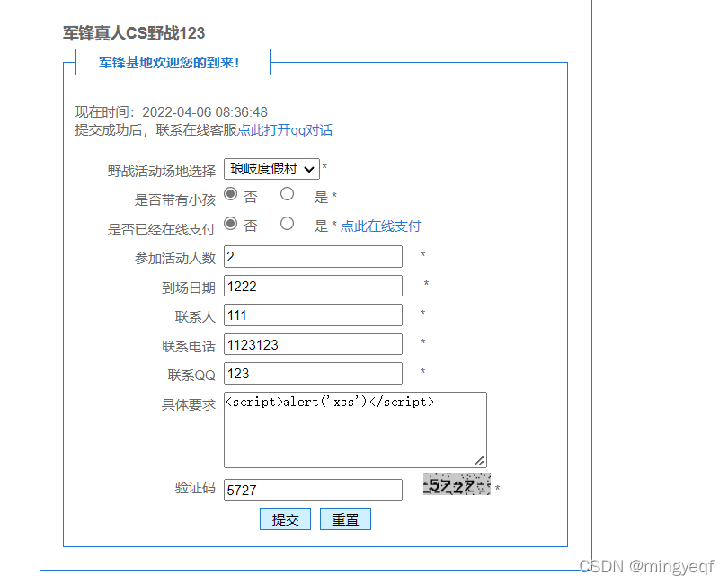Select 是 for 是否带有小孩
Viewport: 728px width, 584px height.
287,194
